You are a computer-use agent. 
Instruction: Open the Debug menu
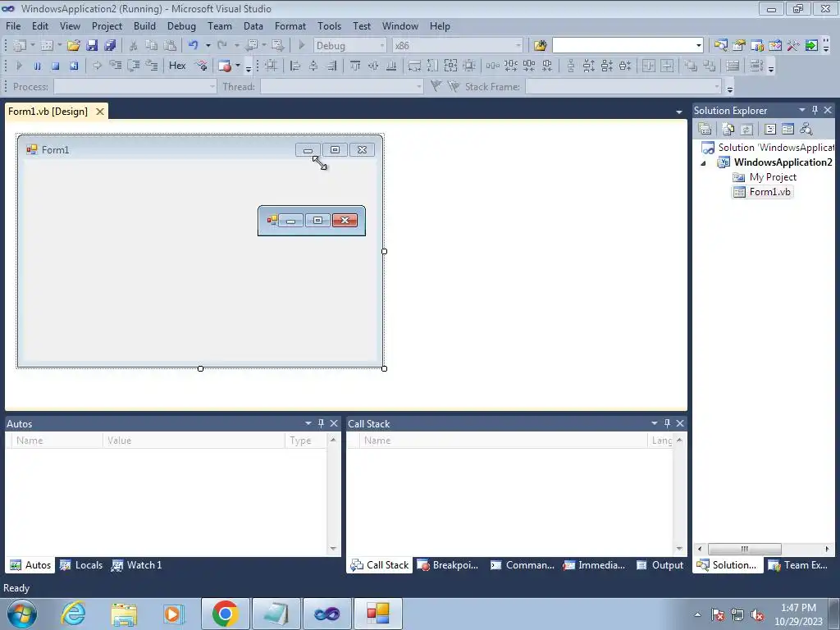tap(181, 25)
